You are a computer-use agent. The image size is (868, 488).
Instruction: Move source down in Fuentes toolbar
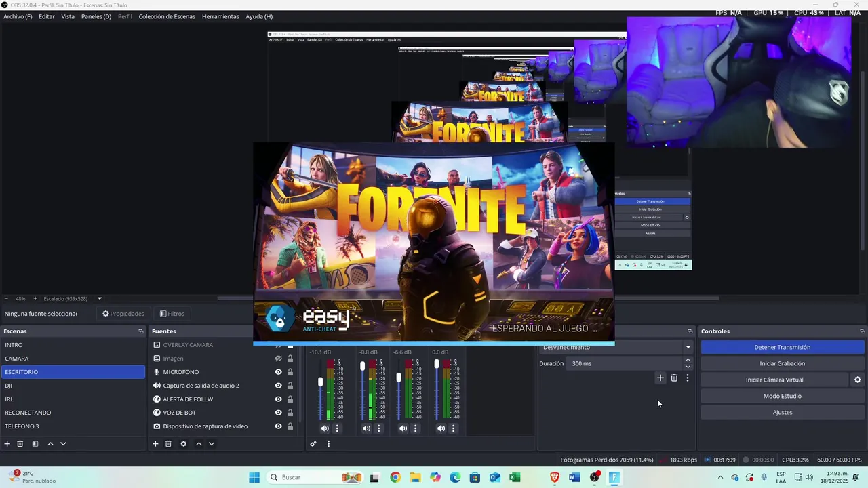point(212,444)
